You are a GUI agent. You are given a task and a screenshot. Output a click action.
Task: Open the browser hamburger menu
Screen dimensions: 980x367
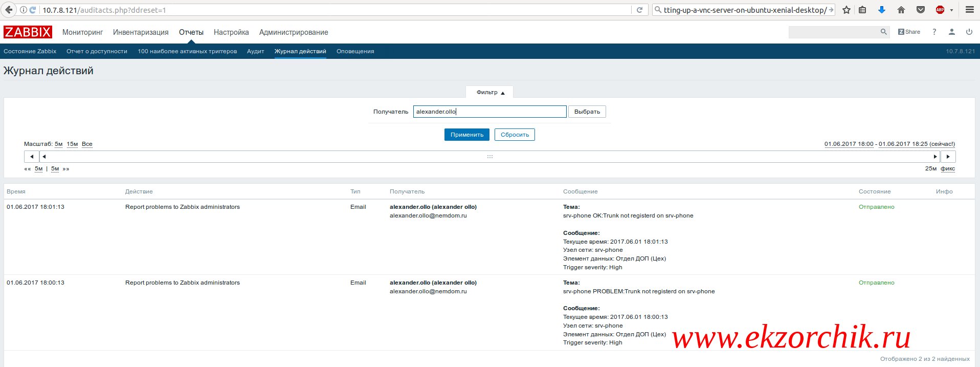969,10
